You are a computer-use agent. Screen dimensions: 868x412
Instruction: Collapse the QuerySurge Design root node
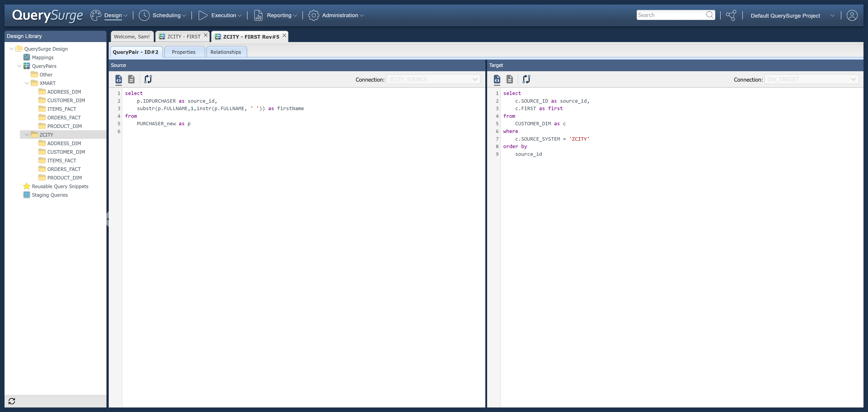click(x=12, y=49)
